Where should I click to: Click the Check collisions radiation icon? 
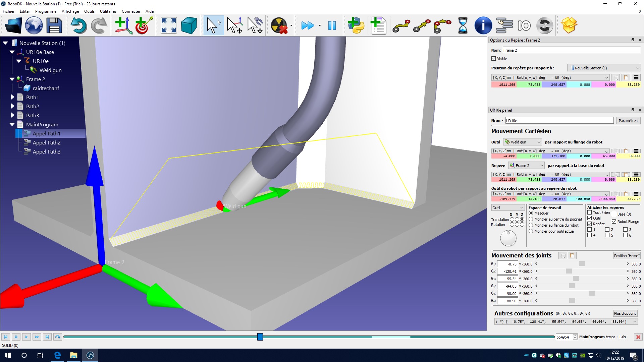279,25
